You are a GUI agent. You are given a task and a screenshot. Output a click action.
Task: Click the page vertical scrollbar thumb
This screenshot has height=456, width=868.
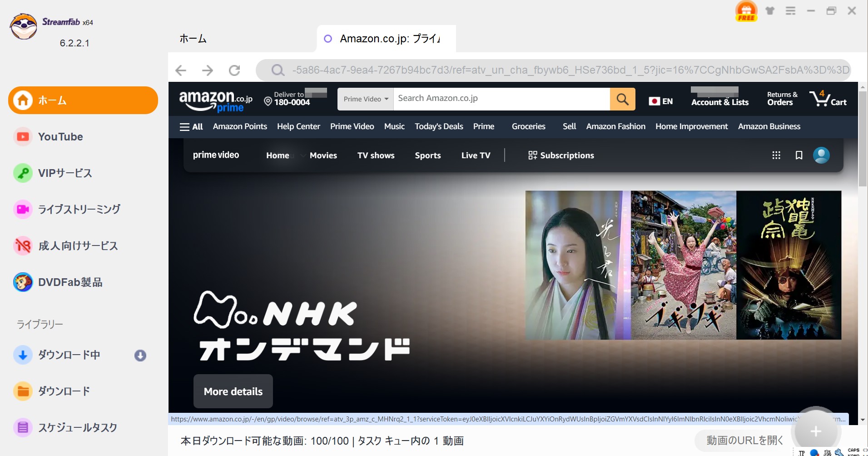[863, 139]
